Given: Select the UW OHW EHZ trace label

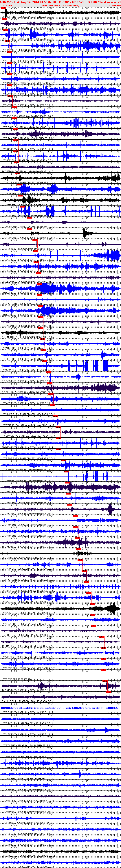Looking at the screenshot, I should tap(27, 569).
